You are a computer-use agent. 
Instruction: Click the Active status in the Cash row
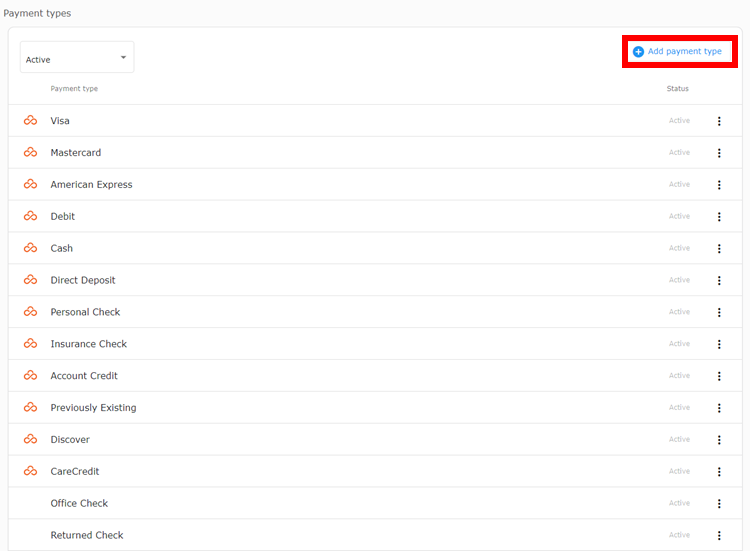click(679, 248)
